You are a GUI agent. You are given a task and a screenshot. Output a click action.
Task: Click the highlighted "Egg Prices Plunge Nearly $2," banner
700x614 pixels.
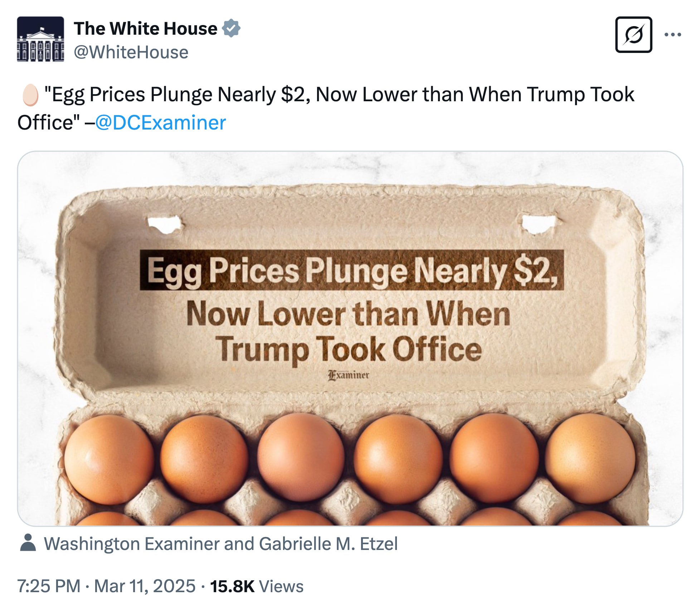click(351, 270)
